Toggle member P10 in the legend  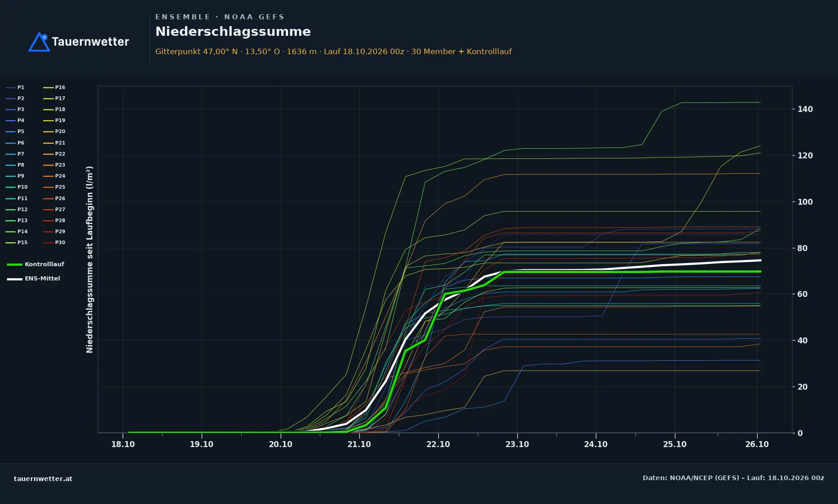click(17, 187)
